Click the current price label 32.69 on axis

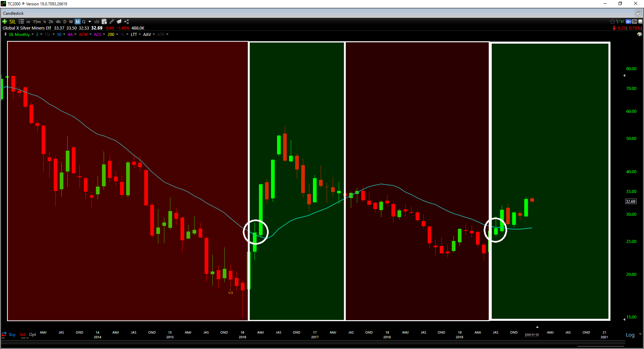coord(631,201)
